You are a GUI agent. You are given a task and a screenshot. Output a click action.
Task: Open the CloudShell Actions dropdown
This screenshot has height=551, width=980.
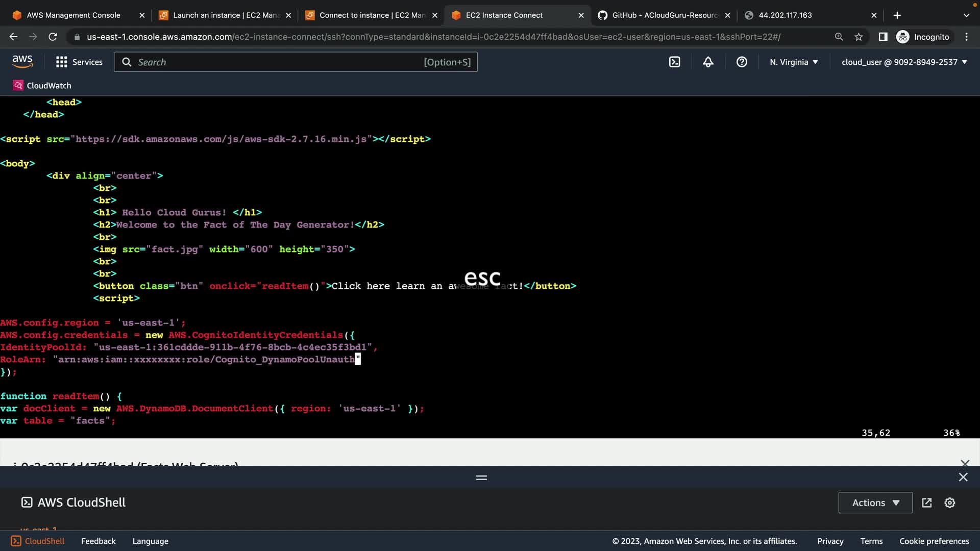coord(875,503)
